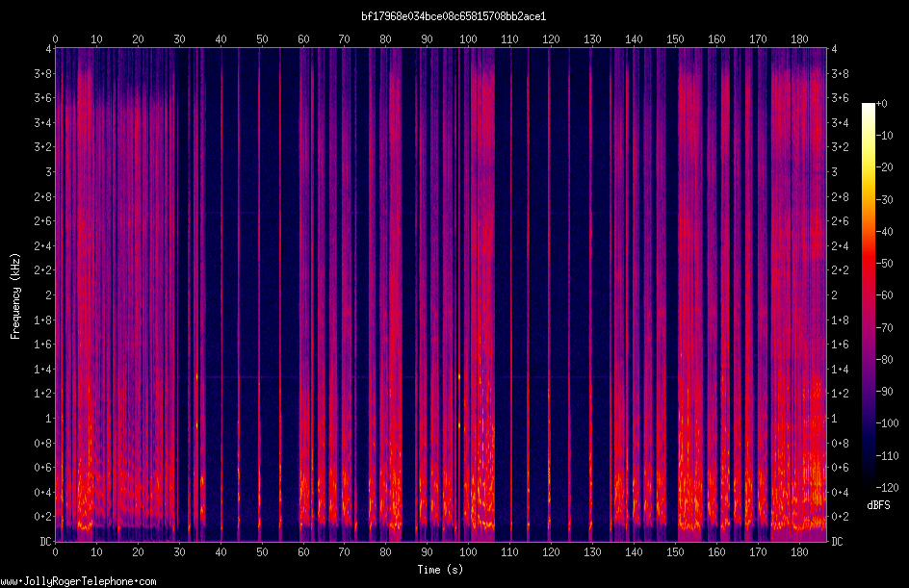Click the "DC" tick on the left frequency axis
The height and width of the screenshot is (588, 909).
[45, 542]
